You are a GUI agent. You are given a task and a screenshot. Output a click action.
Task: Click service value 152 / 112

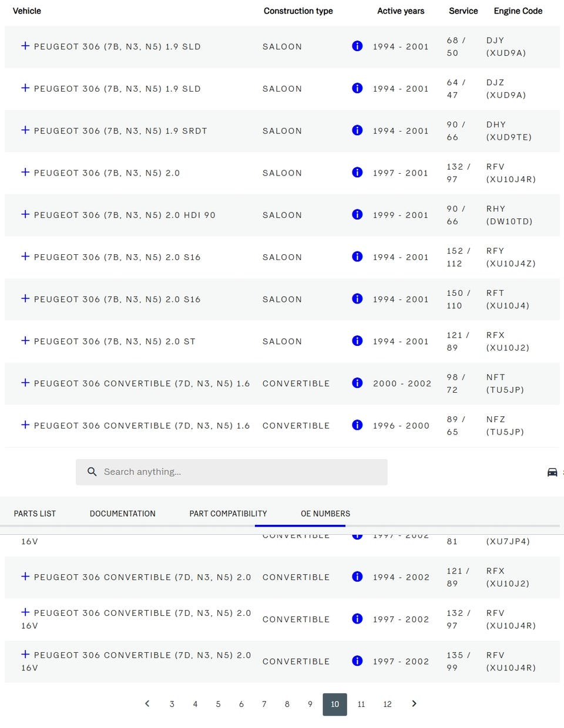pos(458,257)
